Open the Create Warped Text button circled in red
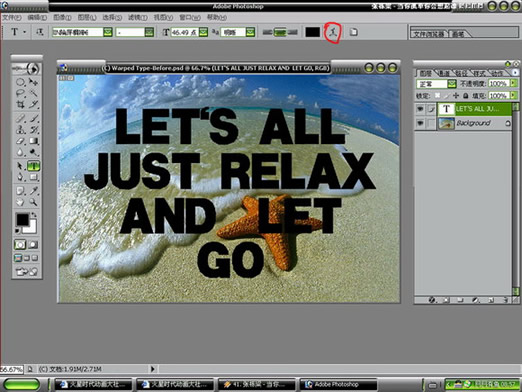This screenshot has height=392, width=522. [332, 32]
